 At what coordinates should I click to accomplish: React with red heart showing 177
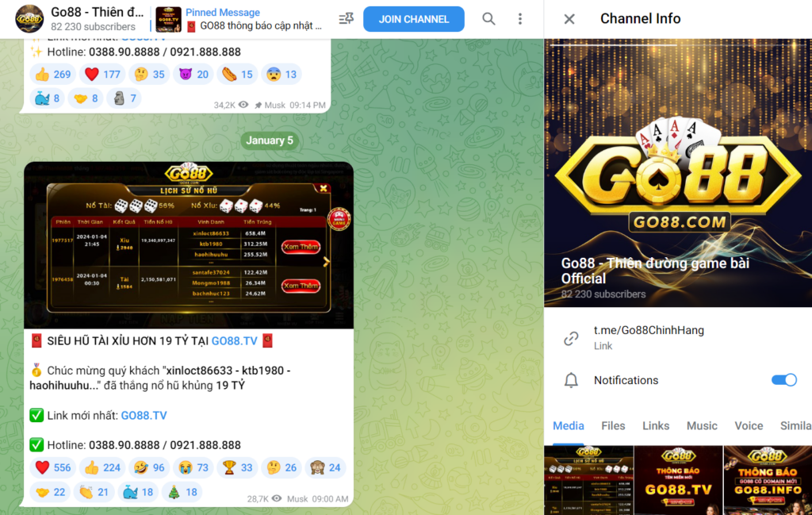[102, 74]
